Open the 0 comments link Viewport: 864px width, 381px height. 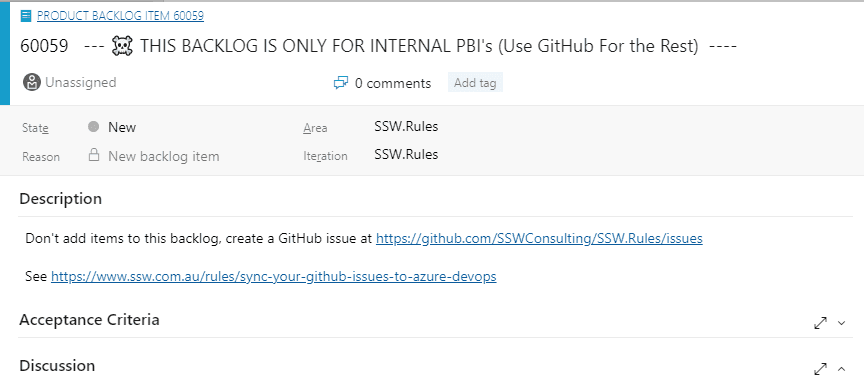point(392,83)
